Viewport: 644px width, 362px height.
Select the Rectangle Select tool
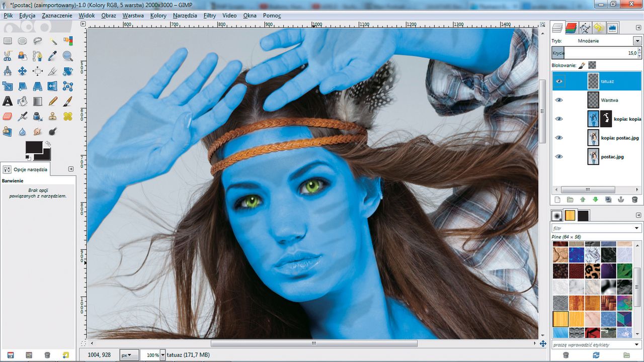(8, 41)
